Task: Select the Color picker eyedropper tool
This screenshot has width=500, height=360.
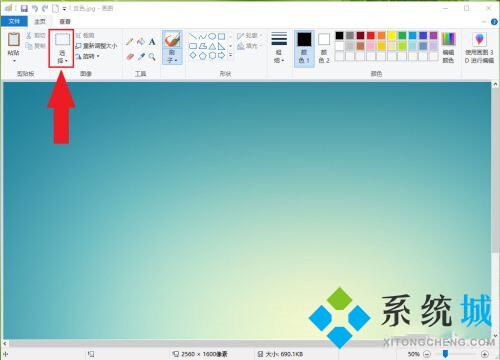Action: click(x=141, y=57)
